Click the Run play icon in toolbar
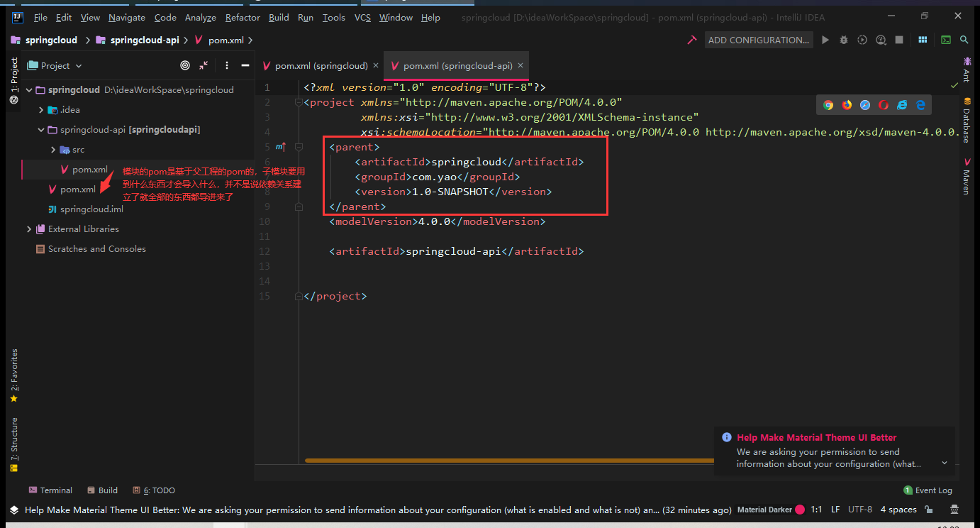 click(825, 40)
